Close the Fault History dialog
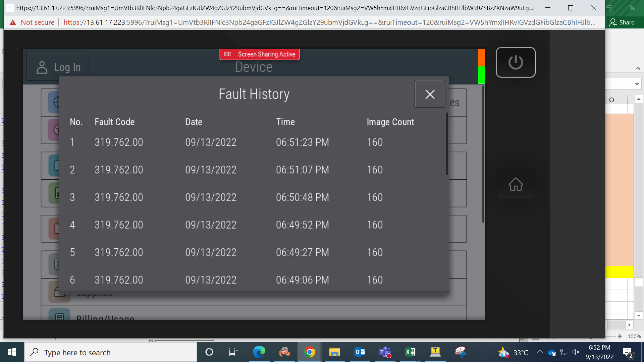Image resolution: width=644 pixels, height=362 pixels. click(x=430, y=94)
